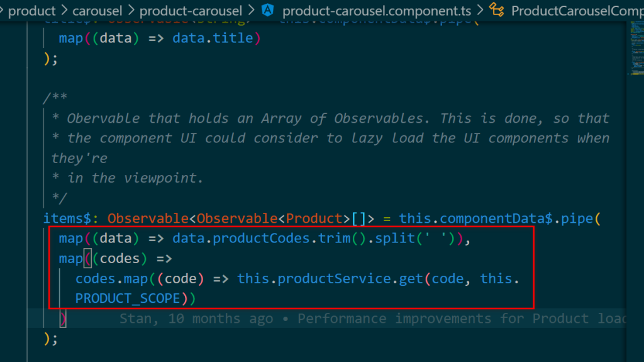Click the Angular icon in the breadcrumb
This screenshot has height=362, width=644.
point(269,10)
